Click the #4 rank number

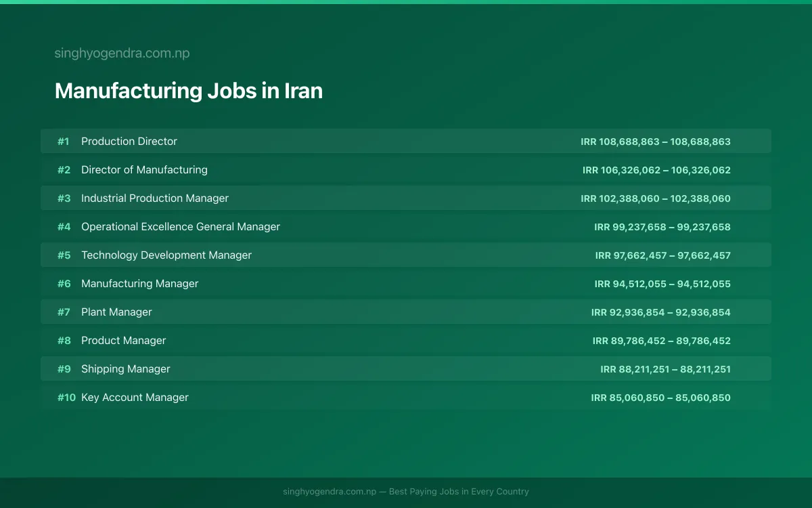coord(64,227)
